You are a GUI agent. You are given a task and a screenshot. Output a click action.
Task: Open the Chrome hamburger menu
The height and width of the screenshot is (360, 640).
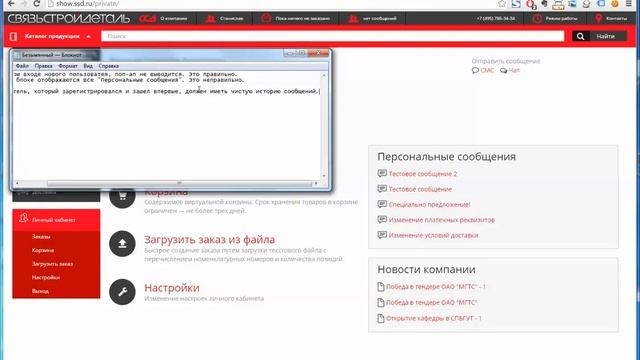[629, 4]
